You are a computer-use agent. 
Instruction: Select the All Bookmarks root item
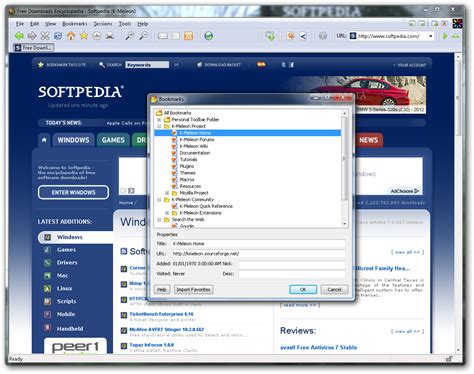[177, 113]
